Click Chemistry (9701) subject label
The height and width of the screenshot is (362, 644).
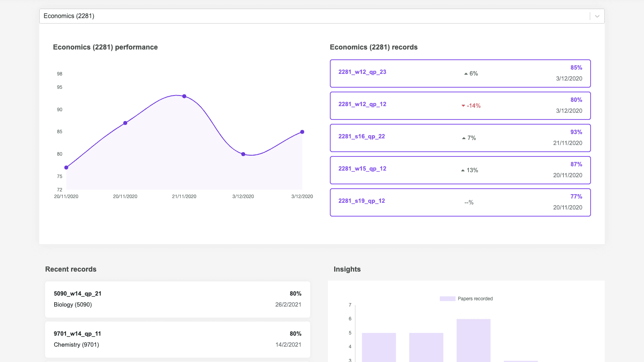pos(76,345)
